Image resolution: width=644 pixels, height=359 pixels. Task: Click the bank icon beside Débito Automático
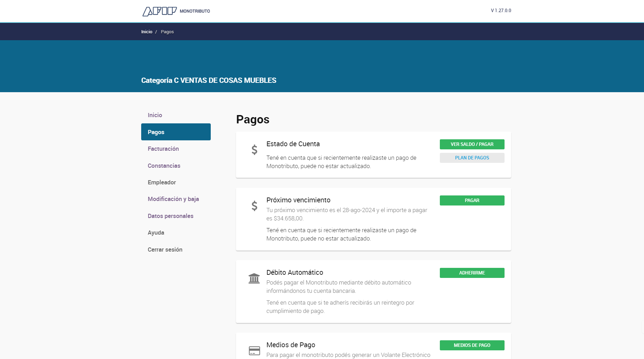coord(254,278)
